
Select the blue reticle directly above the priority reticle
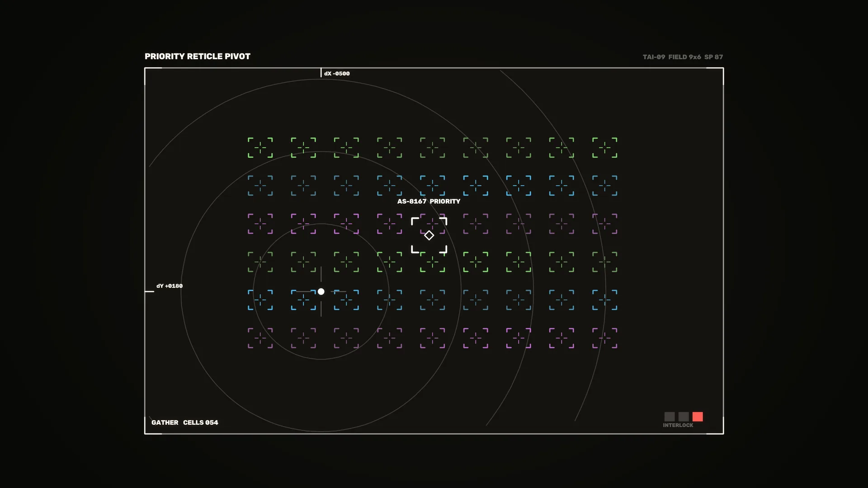[433, 186]
